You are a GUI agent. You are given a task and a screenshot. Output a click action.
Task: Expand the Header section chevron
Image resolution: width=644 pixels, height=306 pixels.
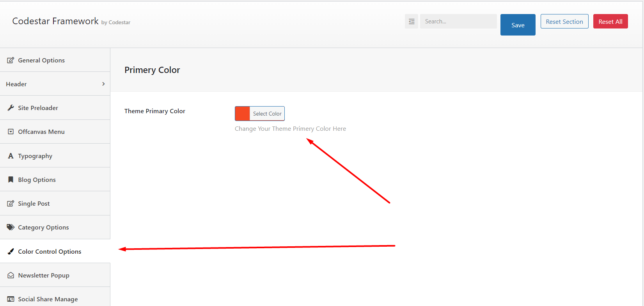(103, 84)
